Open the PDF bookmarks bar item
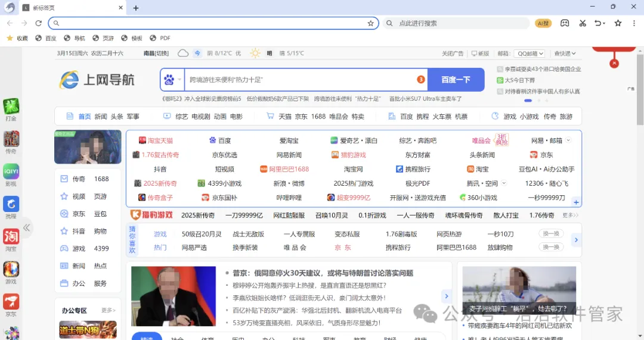Screen dimensions: 644x340 160,38
